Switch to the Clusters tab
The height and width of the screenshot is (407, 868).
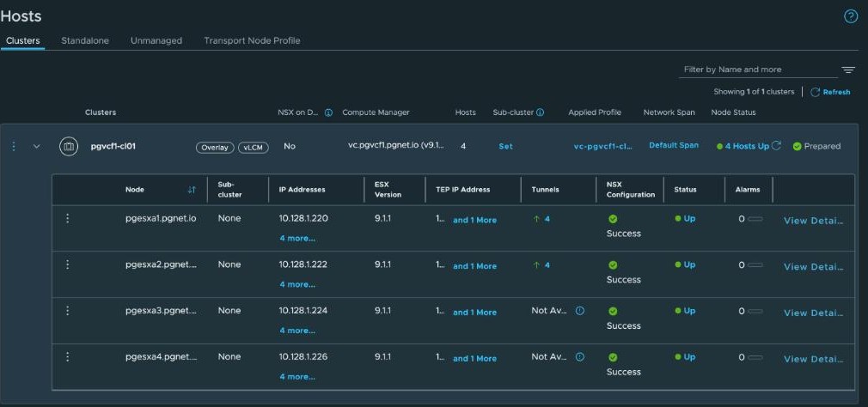[22, 41]
